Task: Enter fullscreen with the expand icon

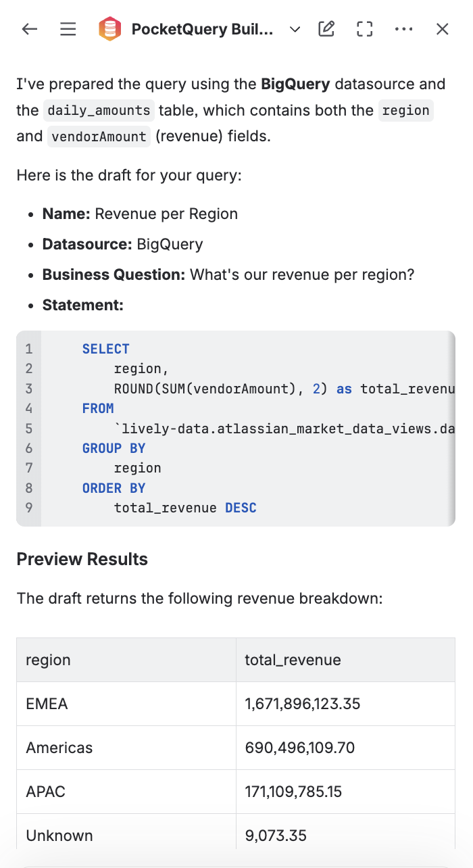Action: (365, 29)
